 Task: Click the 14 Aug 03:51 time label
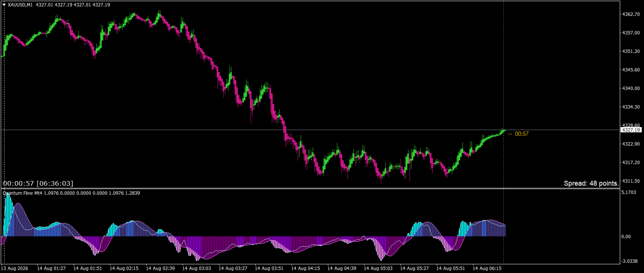[x=269, y=268]
